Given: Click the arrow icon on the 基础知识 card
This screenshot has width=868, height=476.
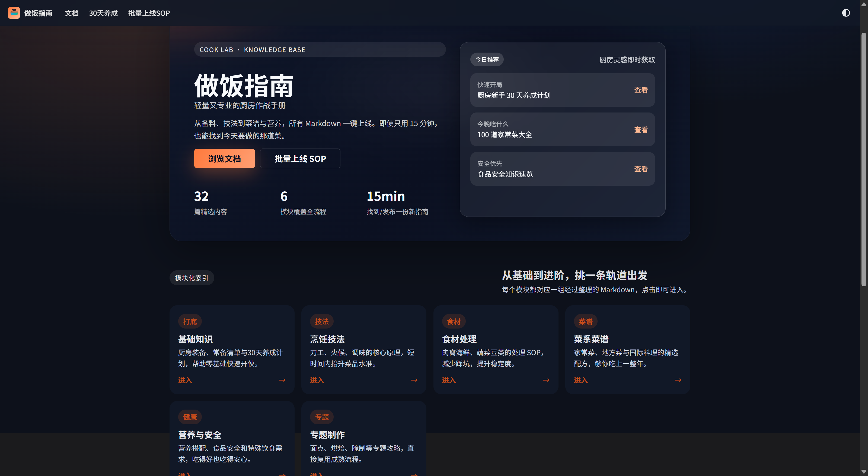Looking at the screenshot, I should point(282,380).
